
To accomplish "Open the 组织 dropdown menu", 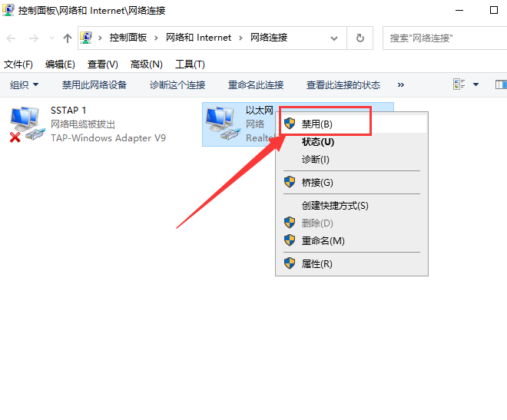I will [25, 84].
